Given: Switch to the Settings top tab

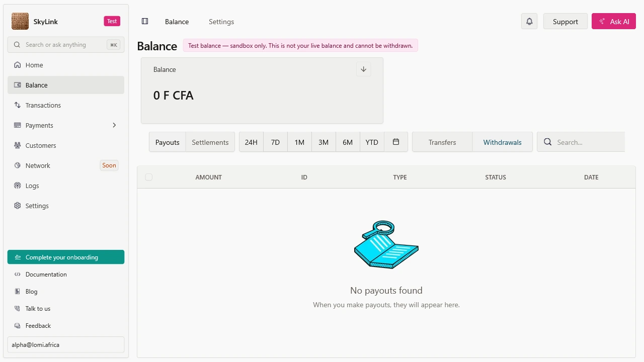Looking at the screenshot, I should click(221, 22).
